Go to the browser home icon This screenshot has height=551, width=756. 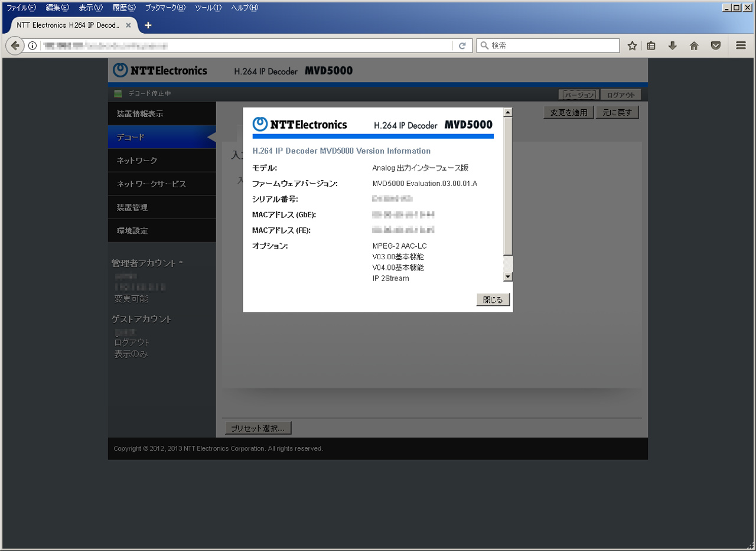pyautogui.click(x=694, y=45)
